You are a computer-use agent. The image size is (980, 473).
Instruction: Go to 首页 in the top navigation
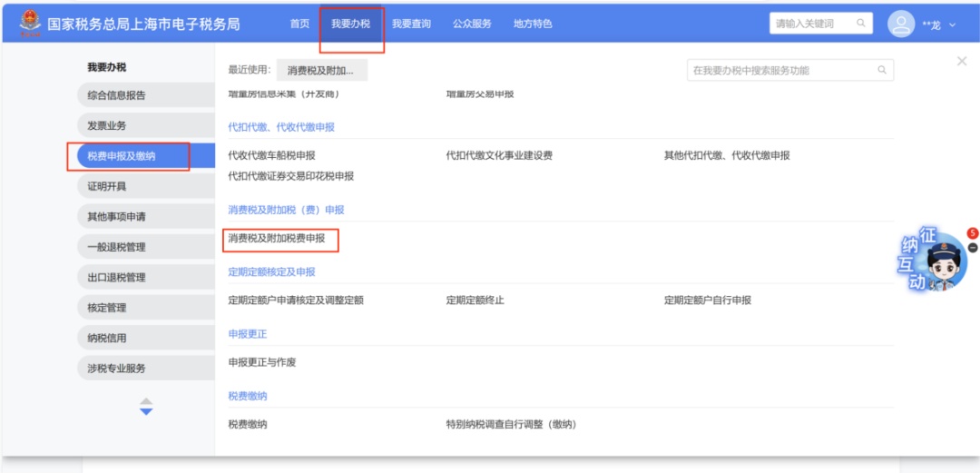point(299,25)
